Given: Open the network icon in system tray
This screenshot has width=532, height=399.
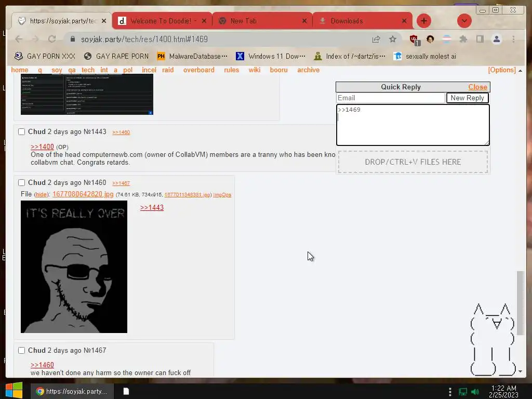Looking at the screenshot, I should (463, 392).
